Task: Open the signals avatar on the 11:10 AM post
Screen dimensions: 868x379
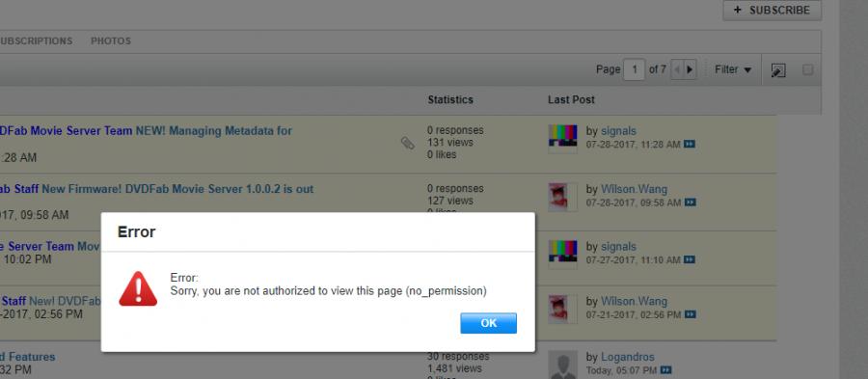Action: tap(563, 254)
